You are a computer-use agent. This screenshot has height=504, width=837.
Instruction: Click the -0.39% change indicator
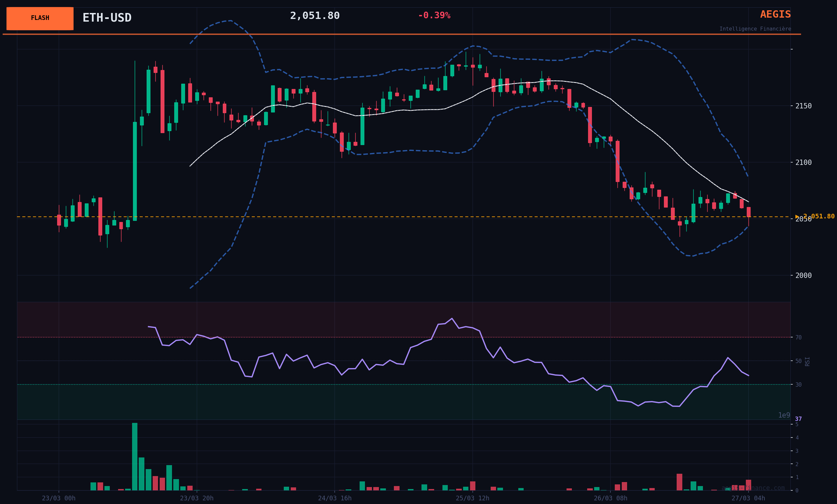(x=434, y=16)
